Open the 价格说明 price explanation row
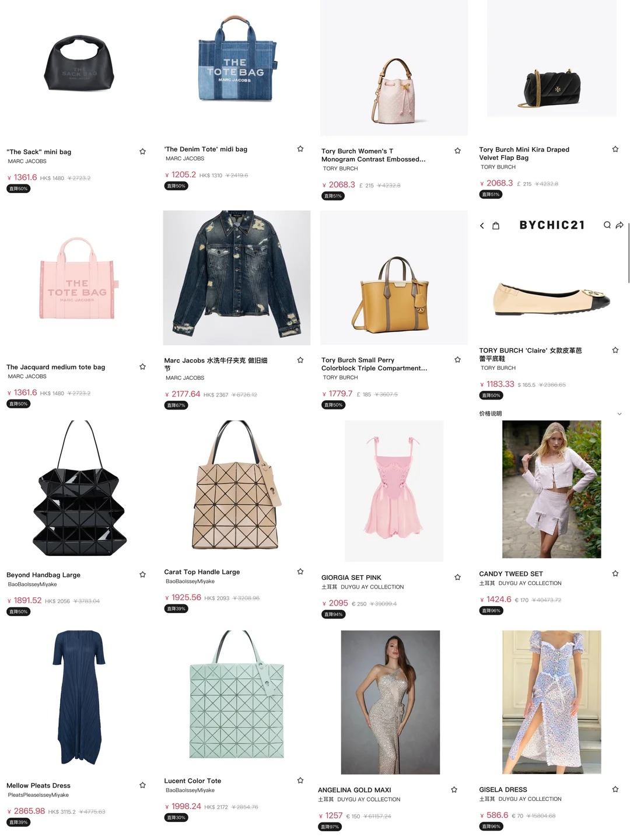630x840 pixels. tap(551, 414)
